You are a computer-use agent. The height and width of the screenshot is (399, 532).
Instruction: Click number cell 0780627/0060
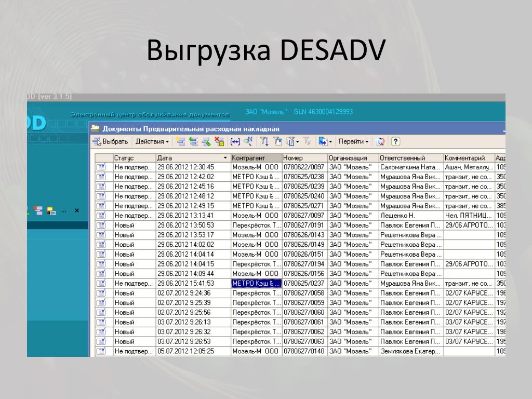[305, 312]
